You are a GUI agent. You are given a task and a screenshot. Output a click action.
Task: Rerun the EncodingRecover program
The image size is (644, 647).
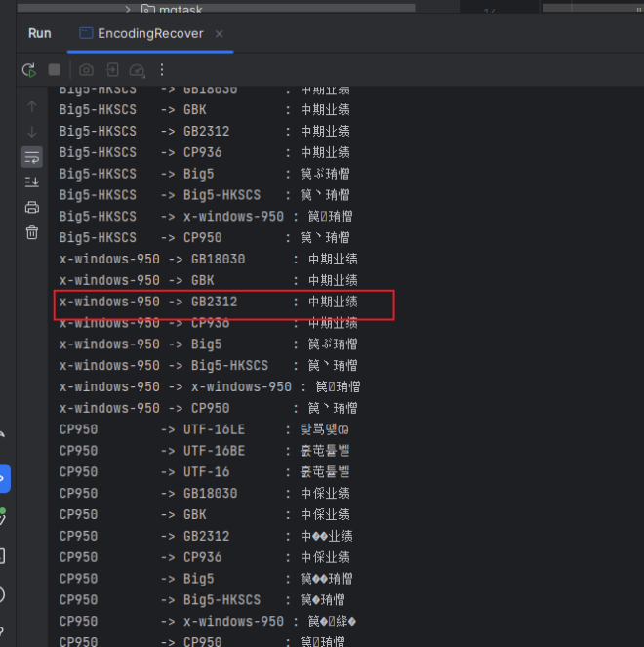30,70
